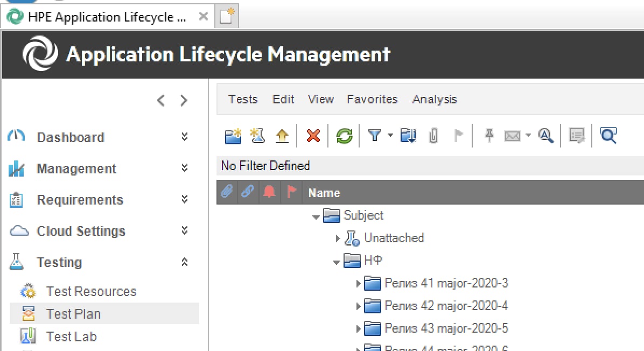Open the Analysis menu
This screenshot has height=351, width=644.
pos(435,100)
